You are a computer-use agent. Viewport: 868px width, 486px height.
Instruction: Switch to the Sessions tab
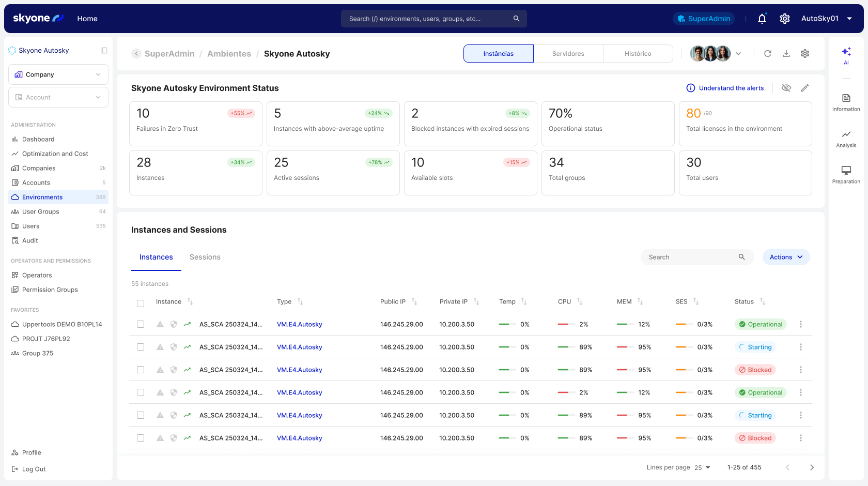coord(205,257)
